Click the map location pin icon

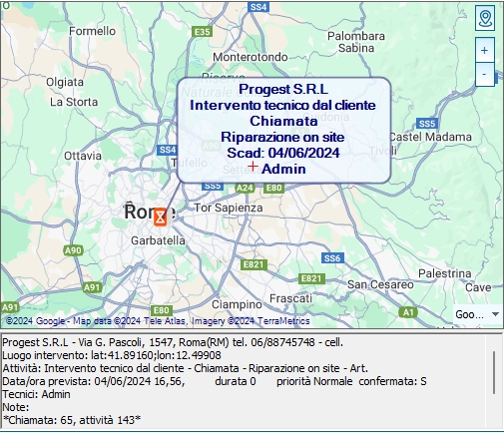485,18
